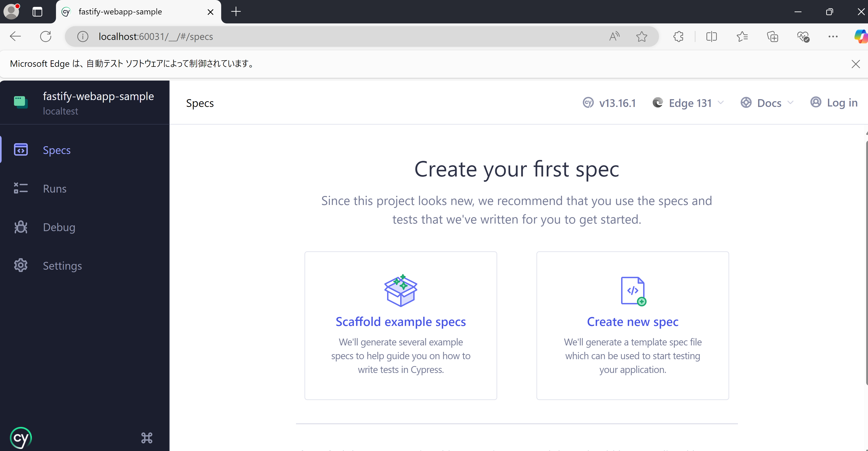This screenshot has height=451, width=868.
Task: Select Specs in the sidebar navigation
Action: click(x=57, y=150)
